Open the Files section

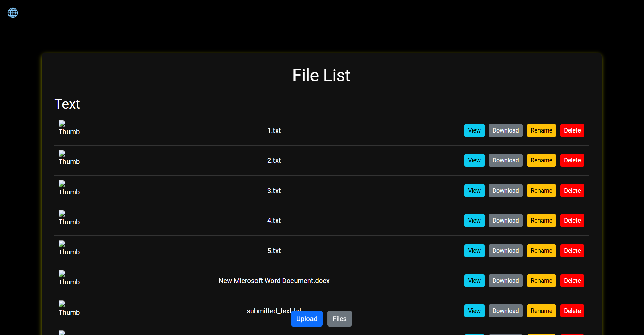339,318
